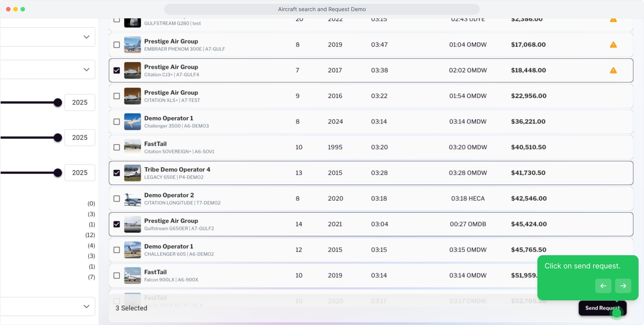Select checkbox for Citation XLS+ A7-TEST

point(117,96)
